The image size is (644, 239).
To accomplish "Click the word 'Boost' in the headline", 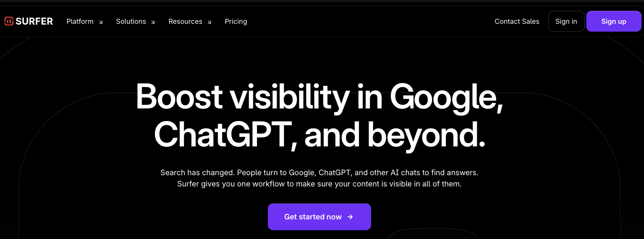I will point(179,97).
